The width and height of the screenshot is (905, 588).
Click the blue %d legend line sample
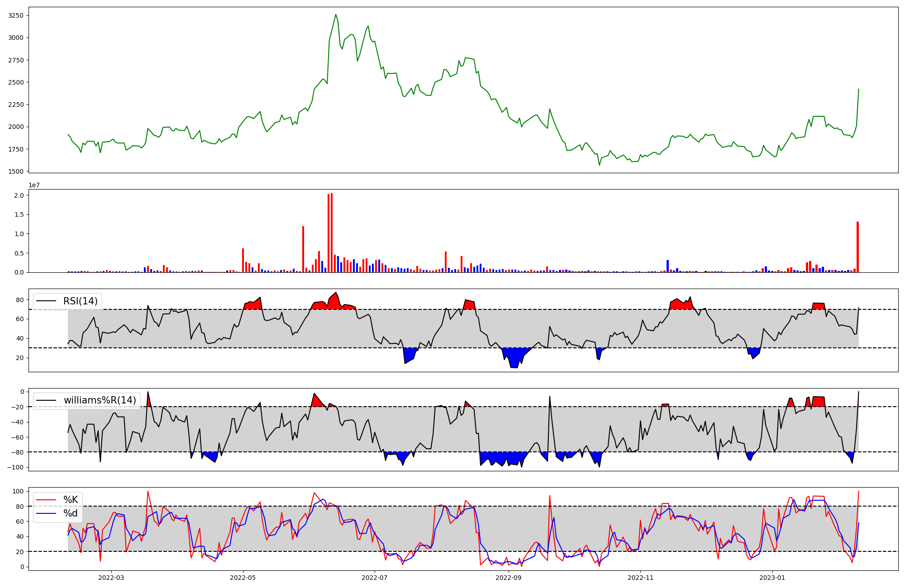click(x=46, y=513)
